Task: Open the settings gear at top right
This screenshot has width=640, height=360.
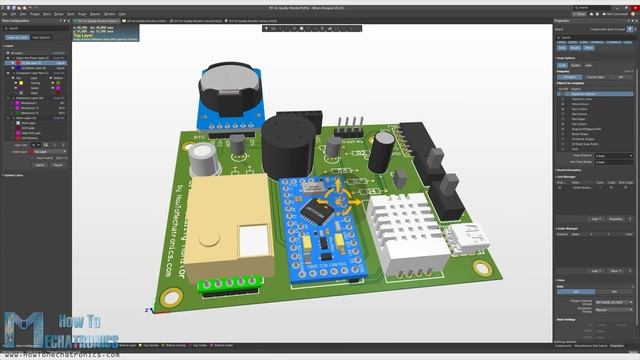Action: click(x=597, y=14)
